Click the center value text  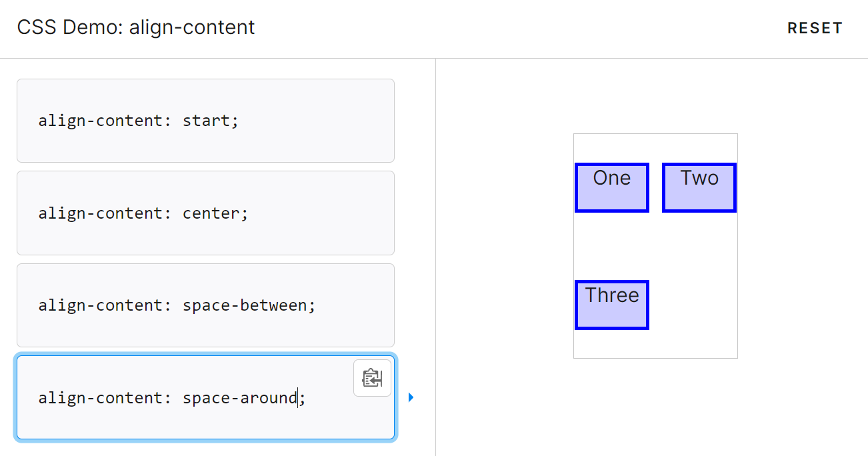click(211, 213)
